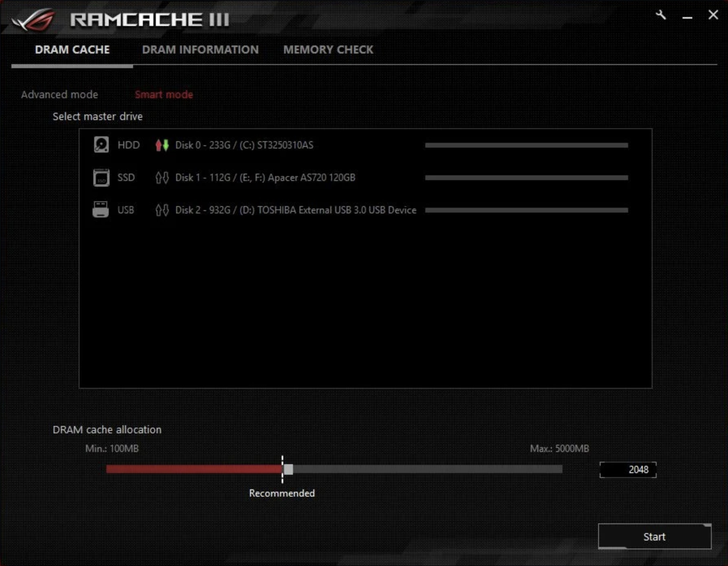Click the USB type label
This screenshot has height=566, width=728.
click(126, 210)
